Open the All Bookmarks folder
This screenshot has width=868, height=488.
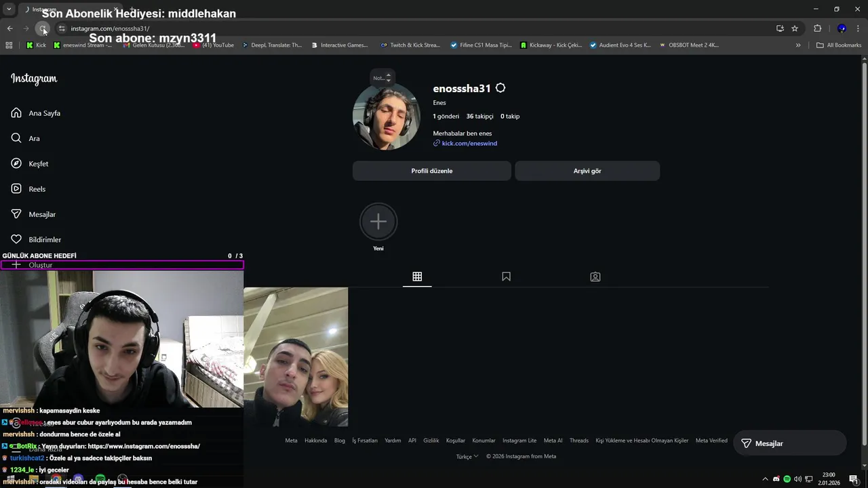839,45
